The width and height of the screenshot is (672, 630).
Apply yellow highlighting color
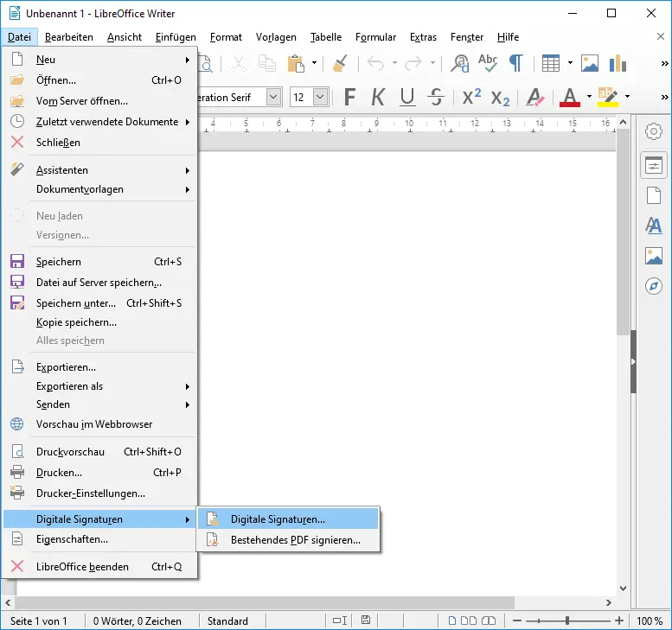[608, 97]
